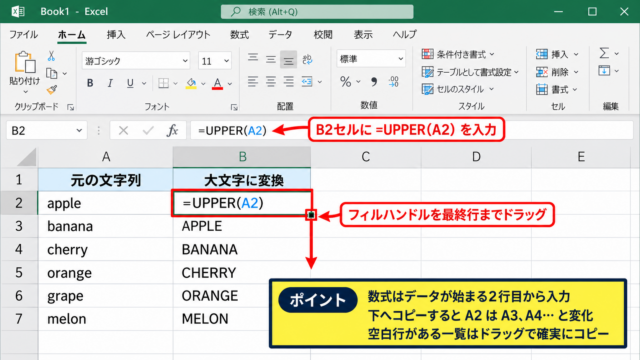Align text right
The height and width of the screenshot is (360, 640).
288,82
